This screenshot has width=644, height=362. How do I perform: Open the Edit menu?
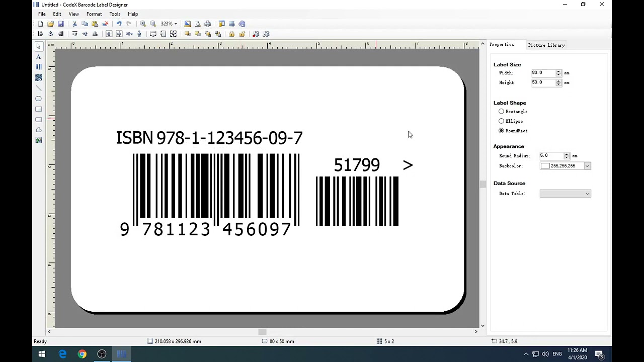[x=57, y=14]
